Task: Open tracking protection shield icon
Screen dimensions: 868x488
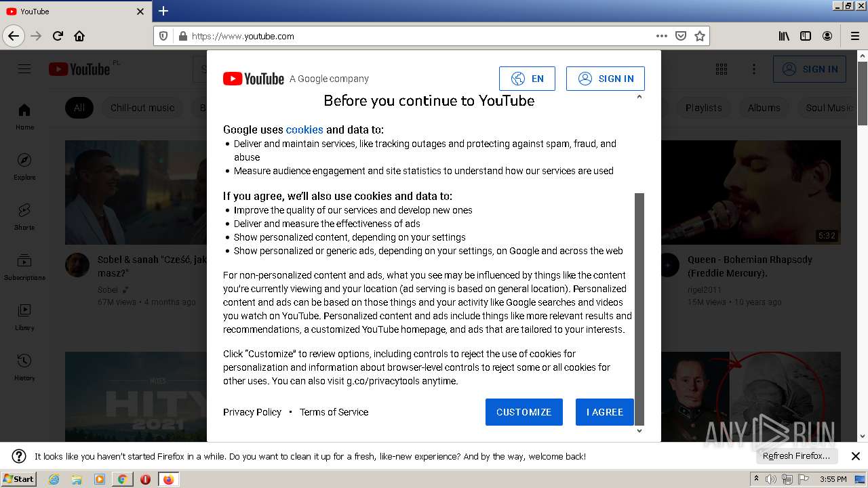Action: (163, 36)
